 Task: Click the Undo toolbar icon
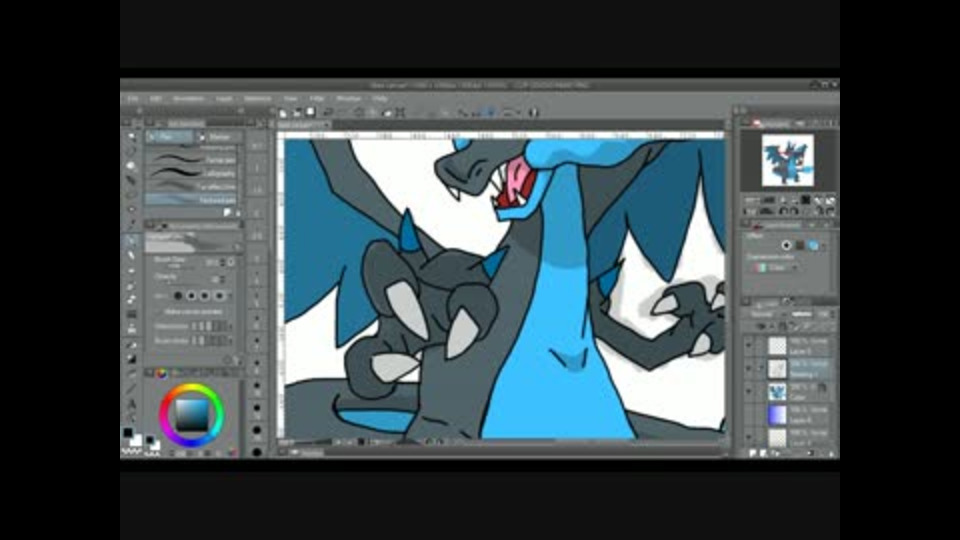click(329, 113)
